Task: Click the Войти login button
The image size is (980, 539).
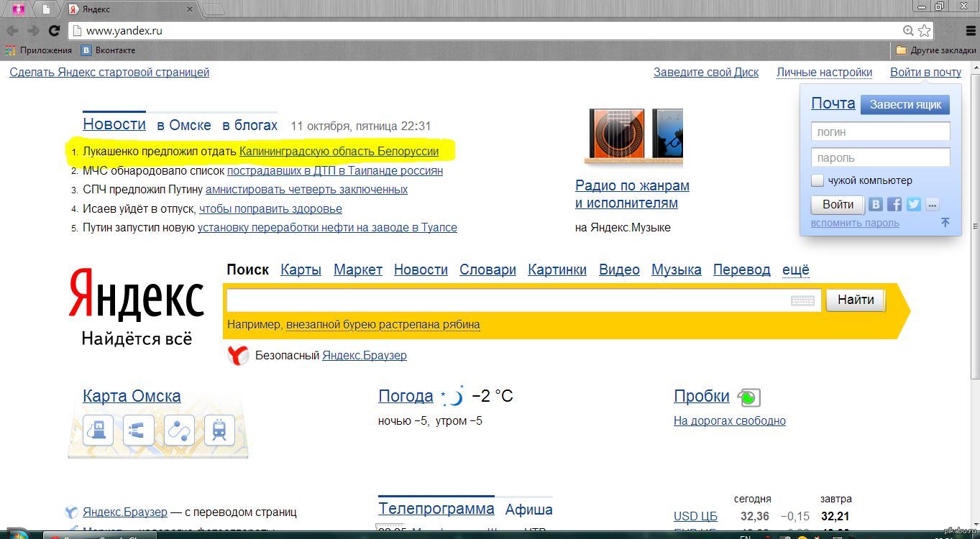Action: [838, 204]
